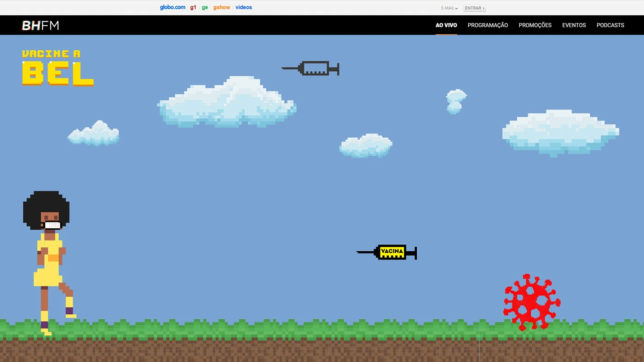
Task: Click the red coronavirus sprite
Action: pos(532,302)
